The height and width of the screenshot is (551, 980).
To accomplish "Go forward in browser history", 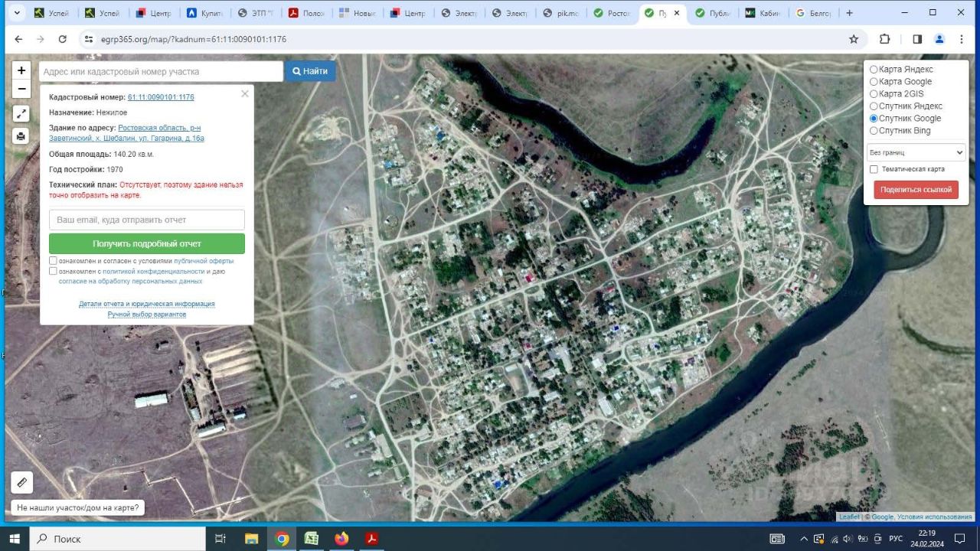I will [x=41, y=39].
